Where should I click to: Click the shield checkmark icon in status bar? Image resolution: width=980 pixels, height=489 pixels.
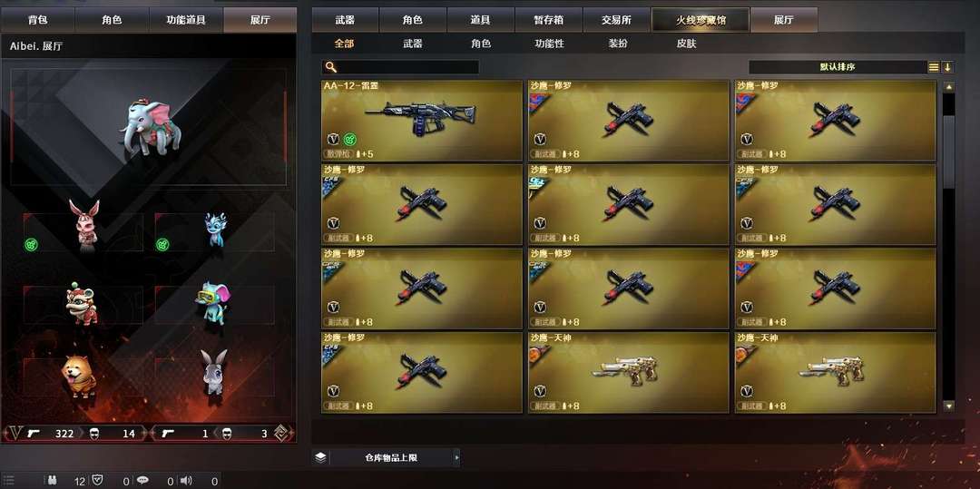(x=97, y=480)
